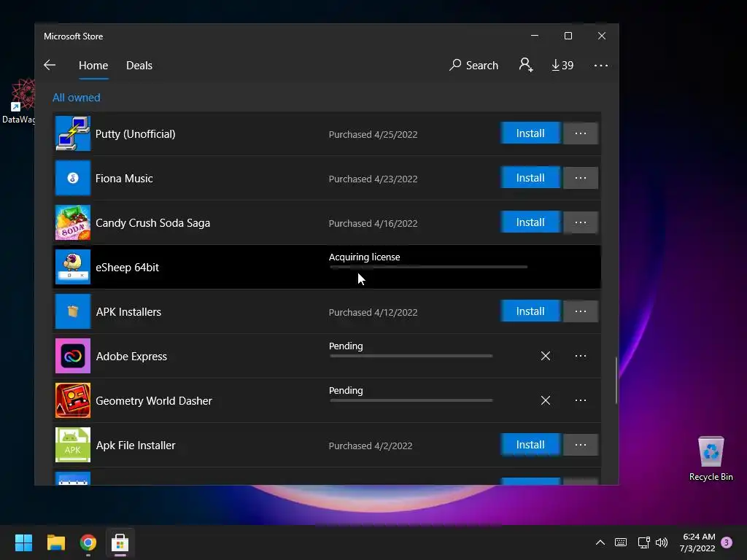Open File Explorer from the taskbar
747x560 pixels.
point(55,542)
